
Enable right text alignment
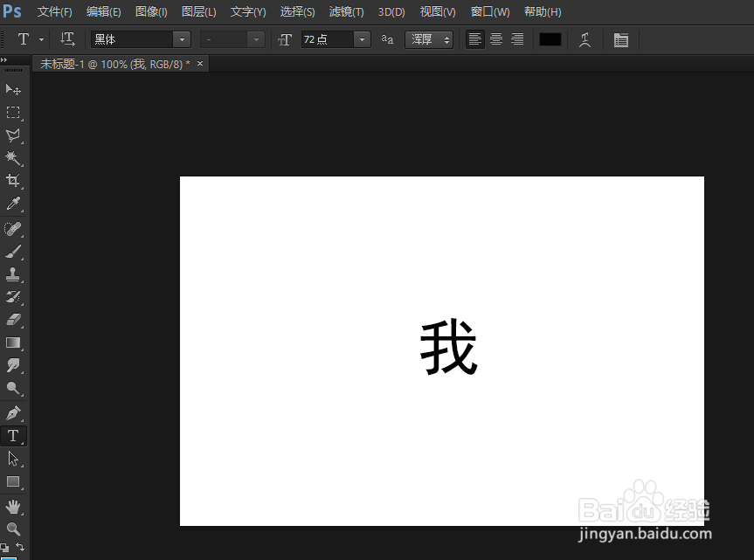(x=516, y=39)
